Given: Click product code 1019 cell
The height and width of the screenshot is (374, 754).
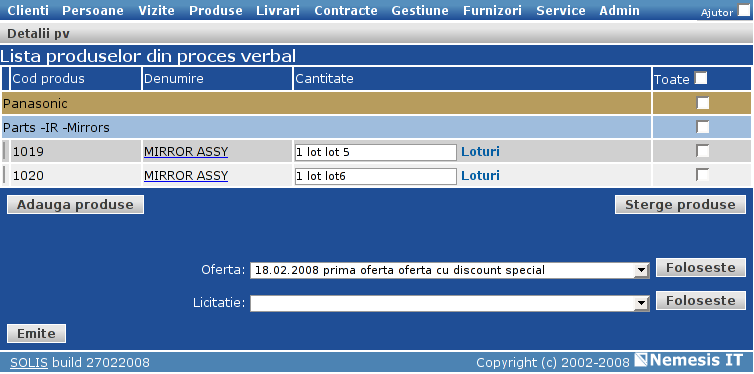Looking at the screenshot, I should [76, 151].
